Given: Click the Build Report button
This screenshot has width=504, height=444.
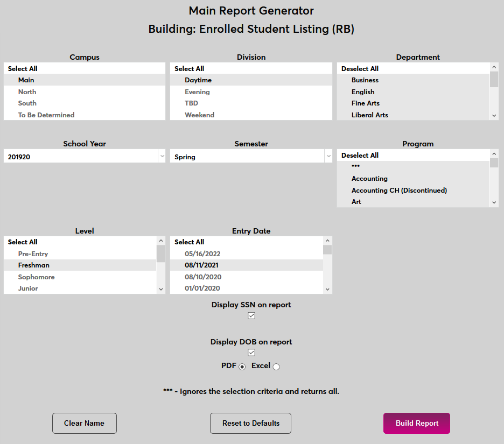Looking at the screenshot, I should coord(416,423).
